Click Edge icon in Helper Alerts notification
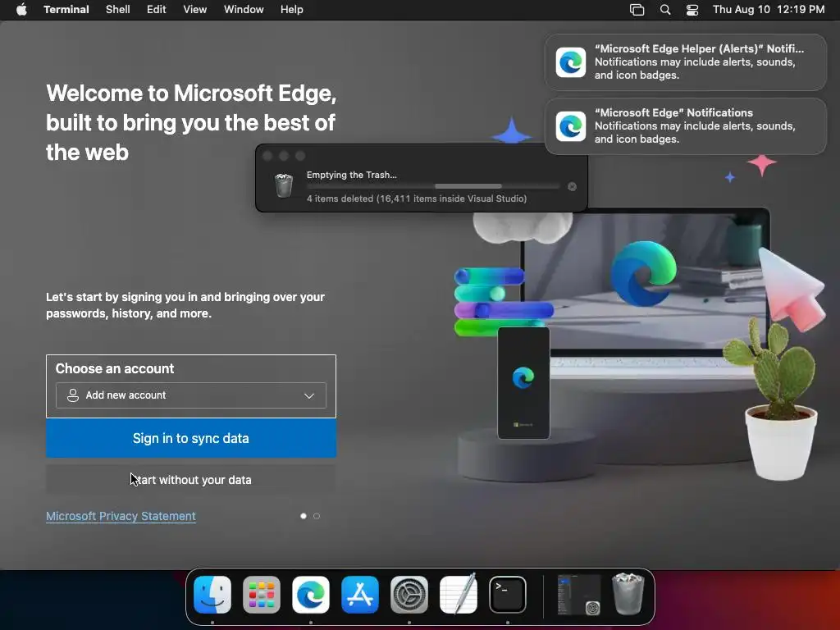 coord(571,62)
